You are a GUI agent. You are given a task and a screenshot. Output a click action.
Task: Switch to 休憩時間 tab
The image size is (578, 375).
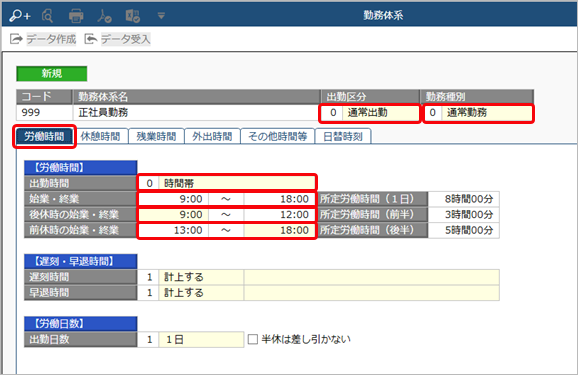pyautogui.click(x=100, y=136)
